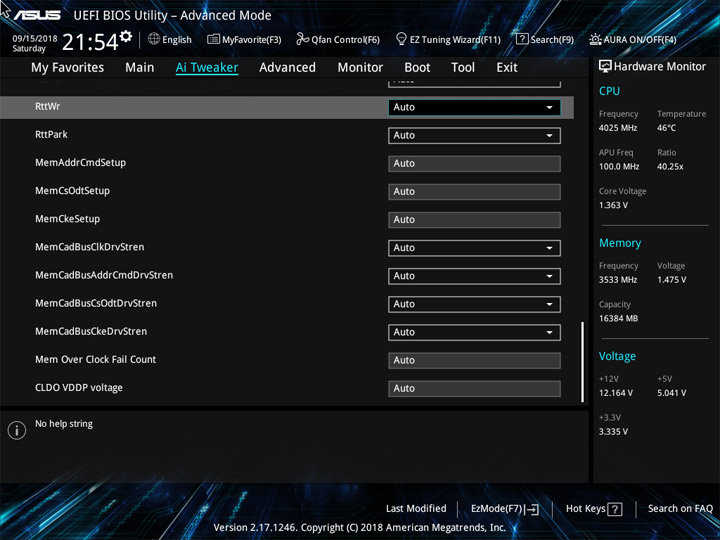Click the MyFavorite list icon
The height and width of the screenshot is (540, 720).
point(213,39)
